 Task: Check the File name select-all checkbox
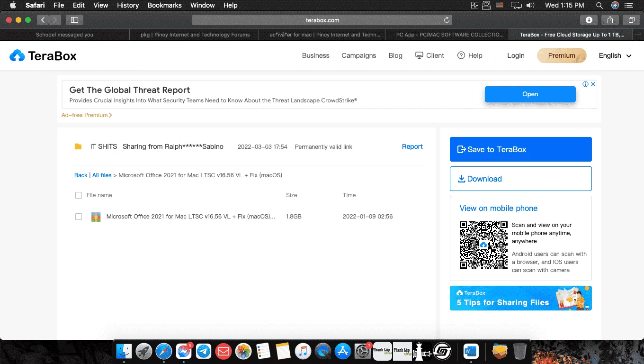coord(79,195)
